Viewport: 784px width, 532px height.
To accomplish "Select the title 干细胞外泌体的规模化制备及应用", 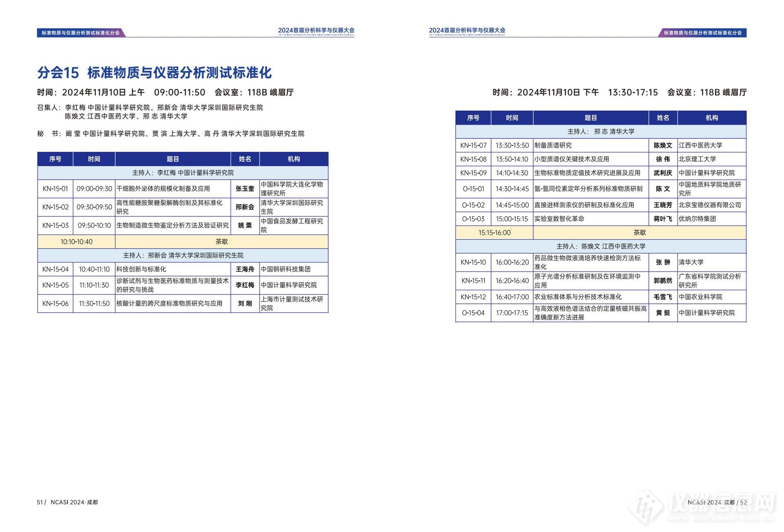I will [x=163, y=189].
